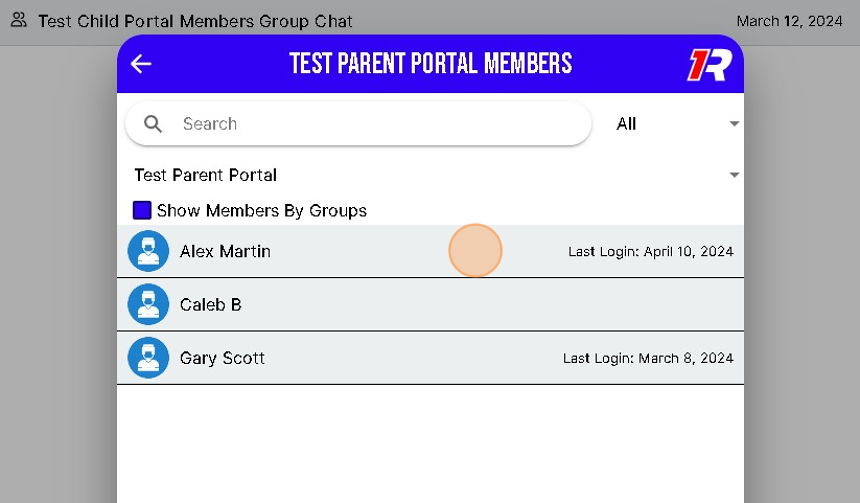Click the back arrow icon
The image size is (860, 503).
[x=141, y=64]
